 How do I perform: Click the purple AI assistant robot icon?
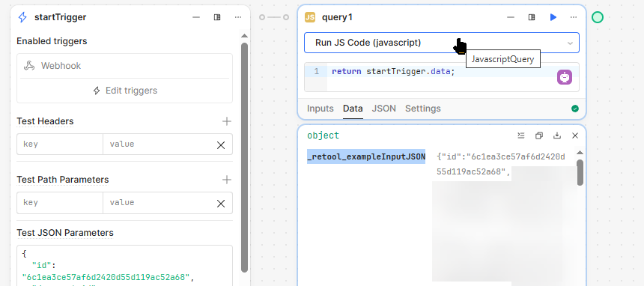565,77
